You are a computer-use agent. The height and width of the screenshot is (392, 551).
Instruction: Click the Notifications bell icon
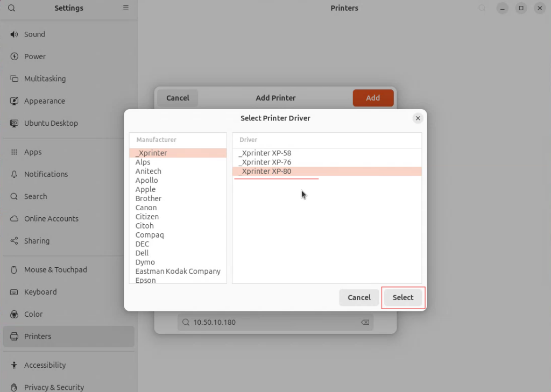14,174
